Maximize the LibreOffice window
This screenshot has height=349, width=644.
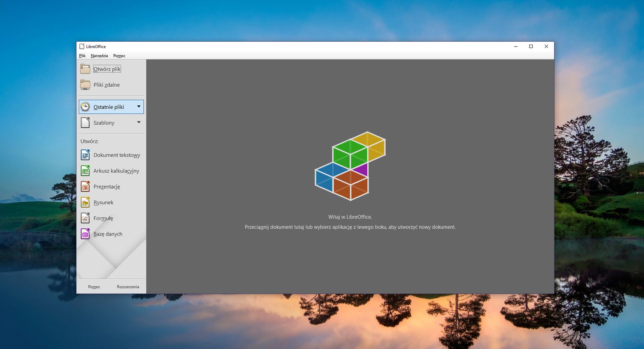pyautogui.click(x=531, y=46)
